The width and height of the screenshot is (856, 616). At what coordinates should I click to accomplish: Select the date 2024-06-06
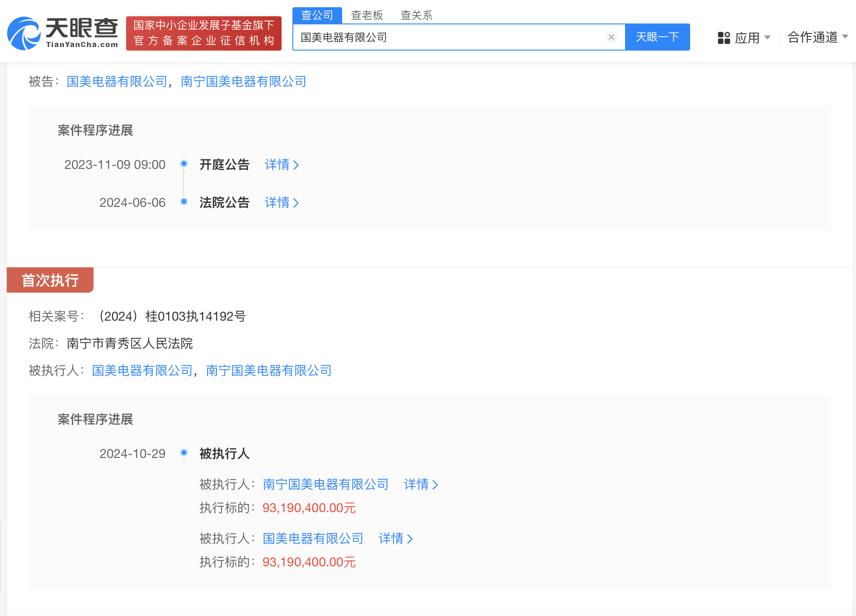coord(132,202)
